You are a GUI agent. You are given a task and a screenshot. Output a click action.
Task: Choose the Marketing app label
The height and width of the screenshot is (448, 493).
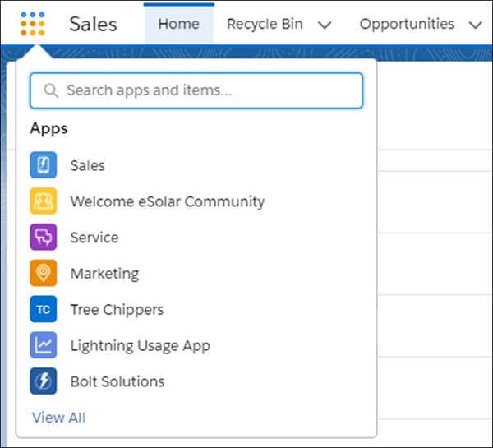[x=104, y=274]
